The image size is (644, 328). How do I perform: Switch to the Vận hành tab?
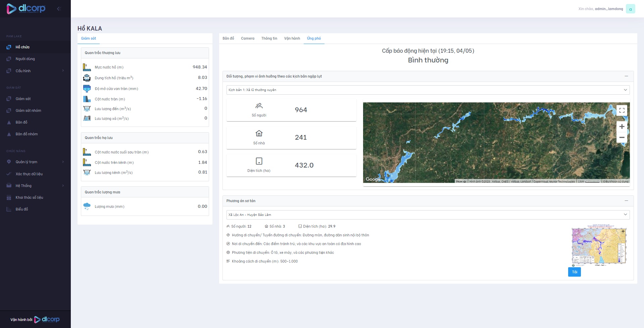click(x=292, y=39)
